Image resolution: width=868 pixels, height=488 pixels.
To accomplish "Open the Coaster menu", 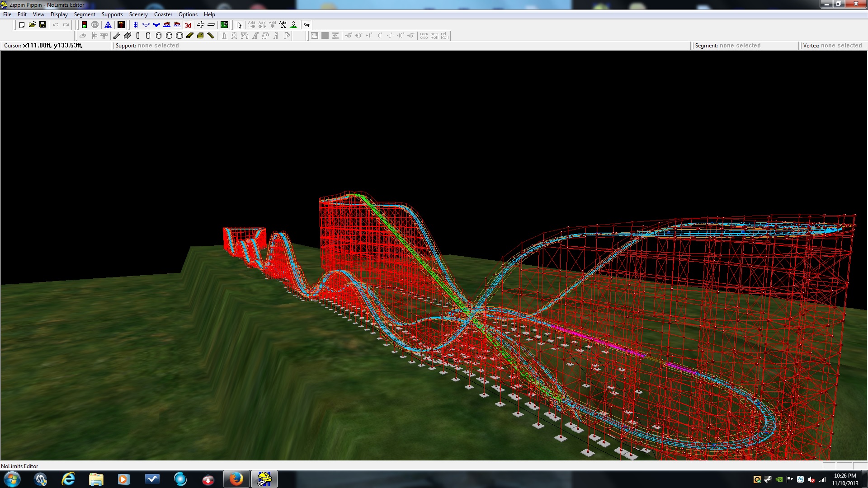I will point(163,14).
